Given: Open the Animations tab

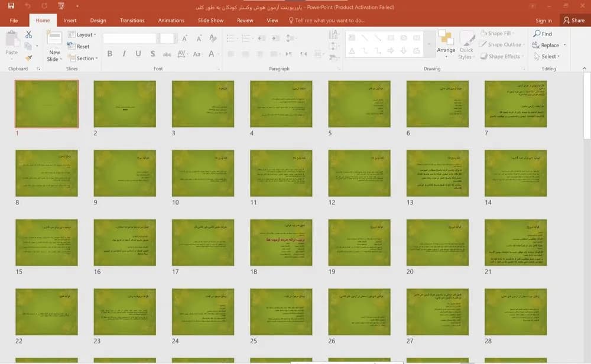Looking at the screenshot, I should pyautogui.click(x=171, y=20).
